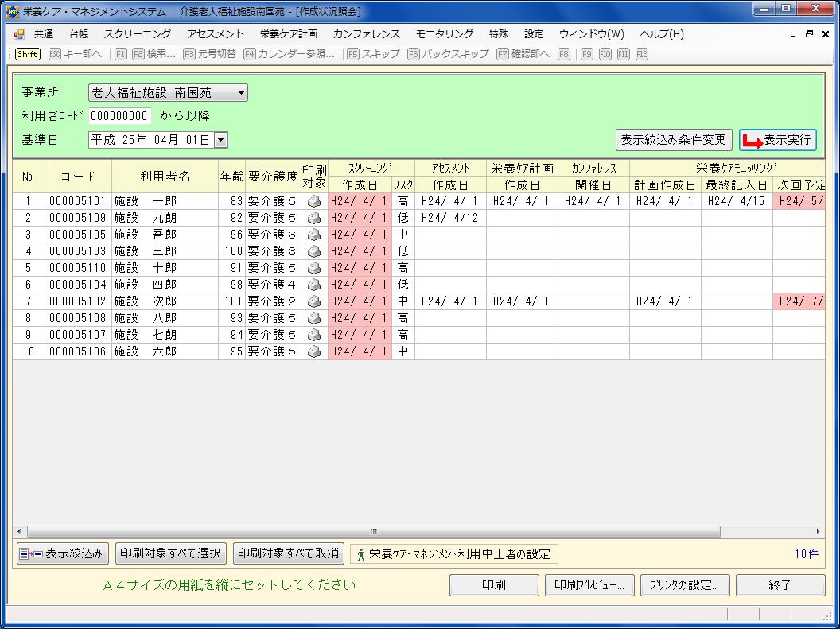This screenshot has height=629, width=840.
Task: Click the printer icon for 施設 十郎
Action: [314, 268]
